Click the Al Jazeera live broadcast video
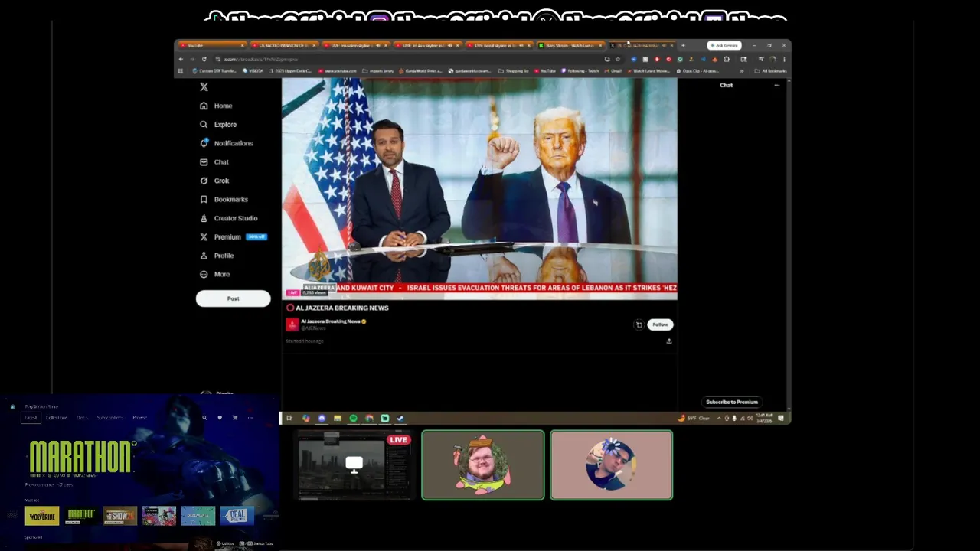 coord(479,188)
